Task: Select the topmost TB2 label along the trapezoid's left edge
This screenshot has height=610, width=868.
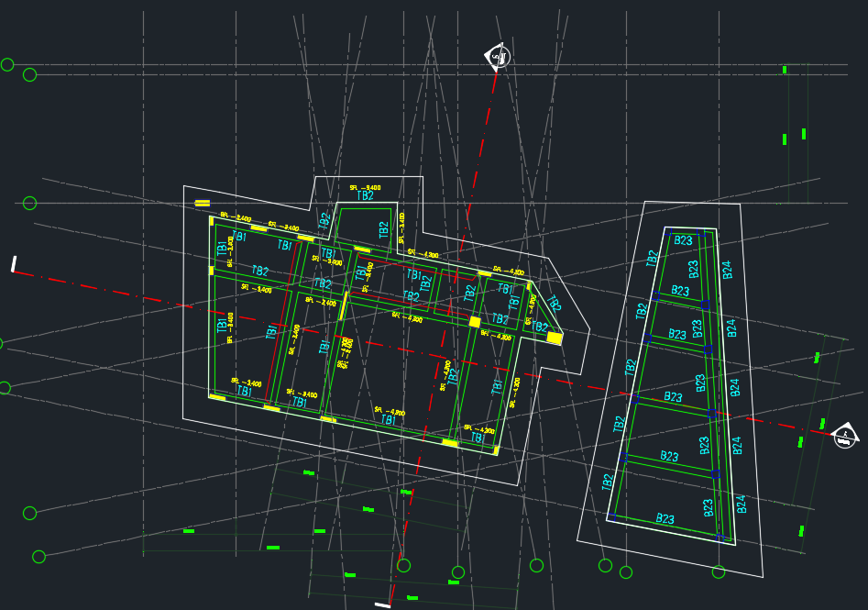Action: (652, 258)
